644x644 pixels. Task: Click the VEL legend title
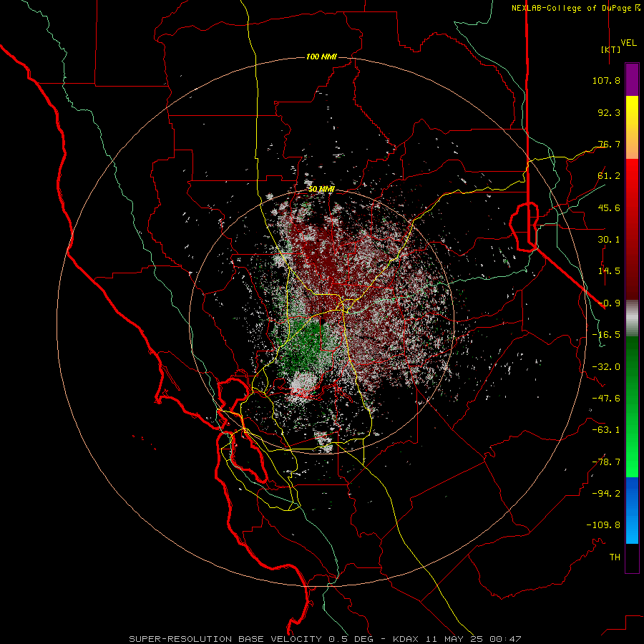click(628, 42)
